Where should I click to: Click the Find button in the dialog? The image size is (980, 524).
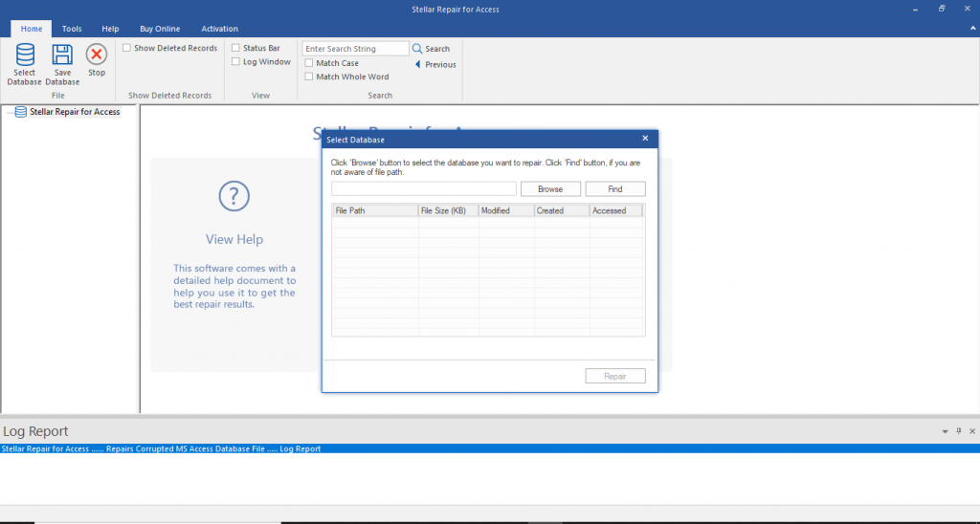(x=615, y=189)
